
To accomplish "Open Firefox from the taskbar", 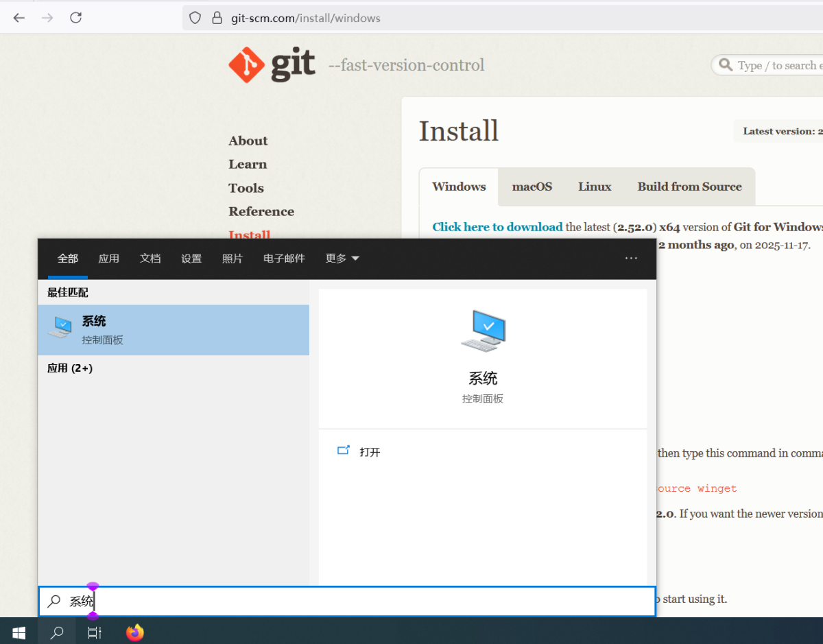I will (x=135, y=632).
